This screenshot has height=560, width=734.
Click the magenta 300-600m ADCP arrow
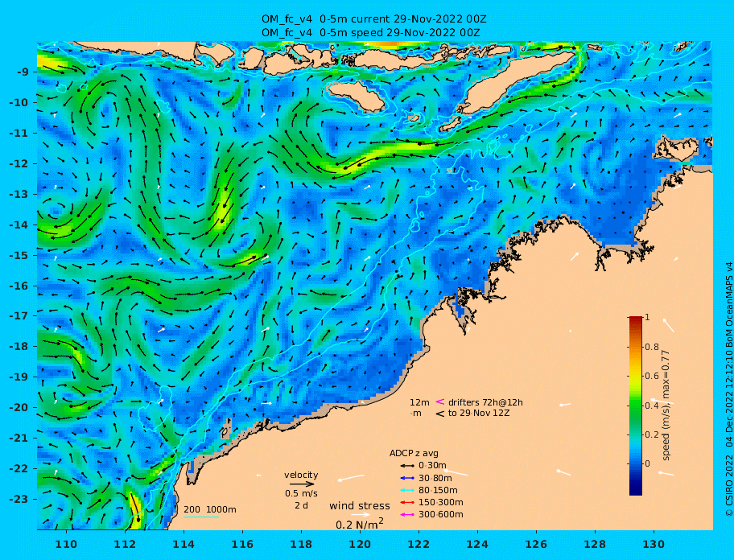click(x=407, y=515)
